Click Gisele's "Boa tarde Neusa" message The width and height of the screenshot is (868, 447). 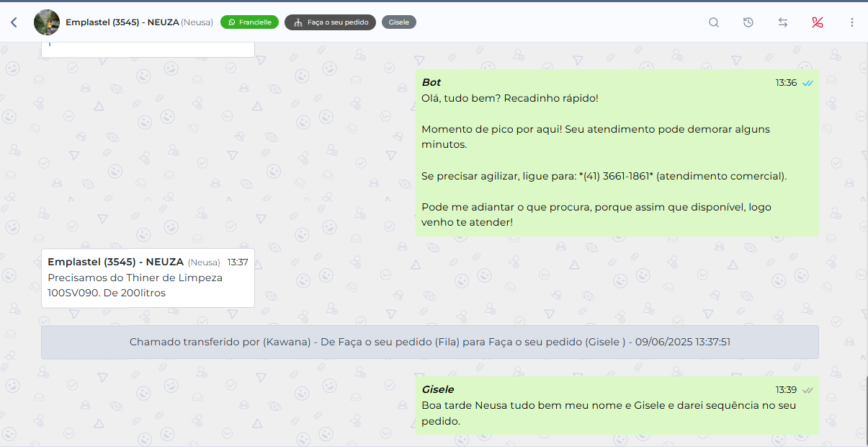(609, 413)
